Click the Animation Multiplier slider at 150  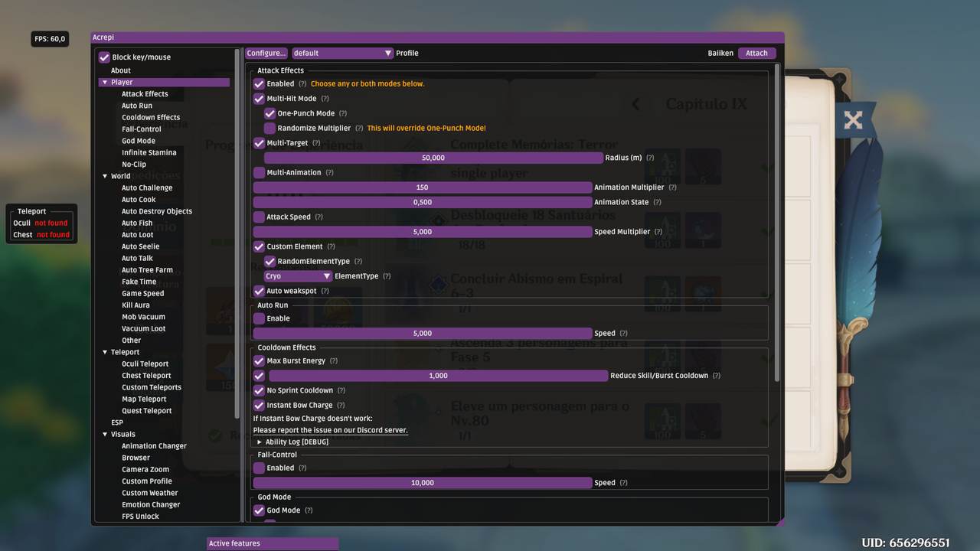[x=423, y=187]
